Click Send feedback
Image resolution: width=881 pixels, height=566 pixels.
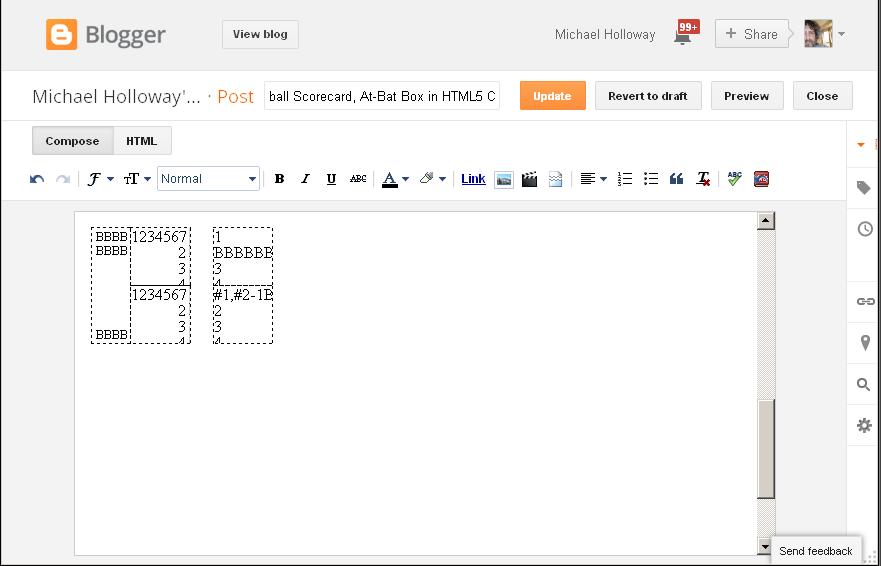[x=816, y=551]
